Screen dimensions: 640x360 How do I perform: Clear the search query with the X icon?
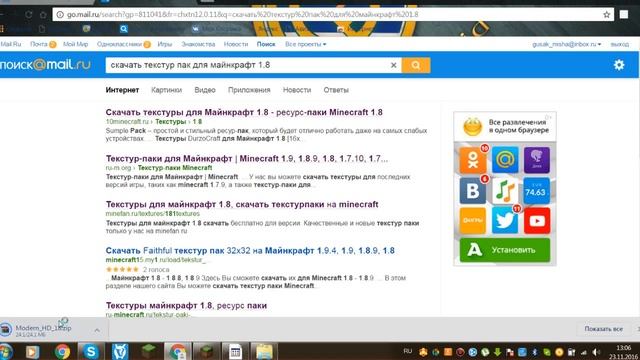(393, 65)
